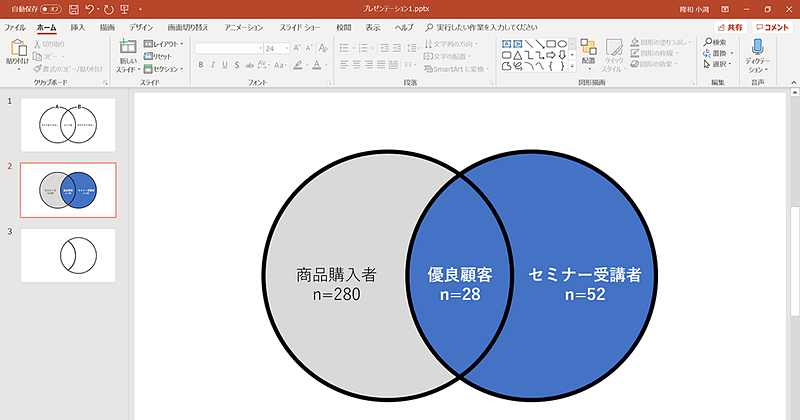Switch to the Review (校閲) tab
800x420 pixels.
point(343,28)
